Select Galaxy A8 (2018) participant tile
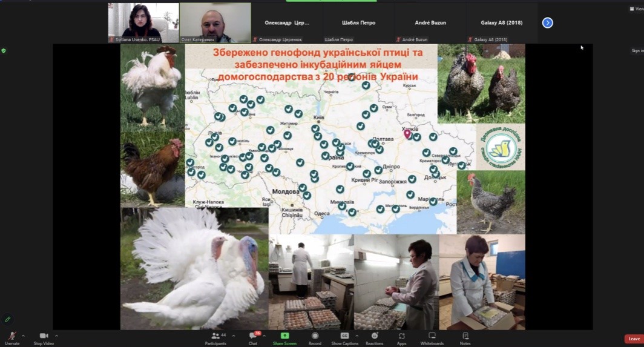 coord(502,23)
